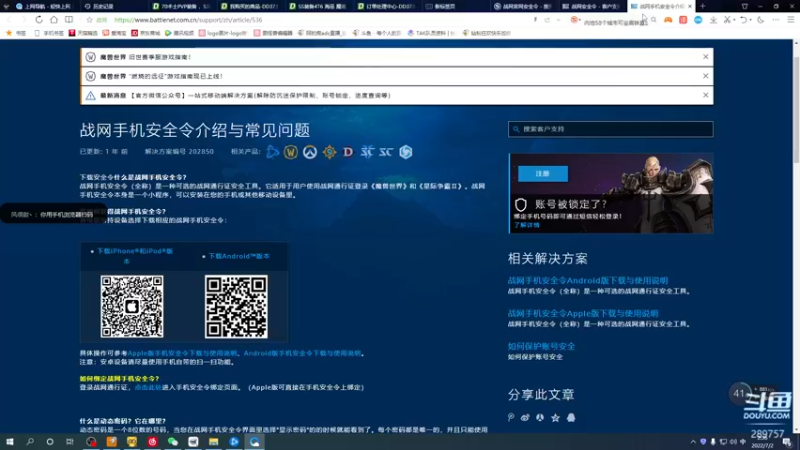The image size is (800, 450).
Task: Open reading mode book icon in toolbar
Action: tap(69, 19)
